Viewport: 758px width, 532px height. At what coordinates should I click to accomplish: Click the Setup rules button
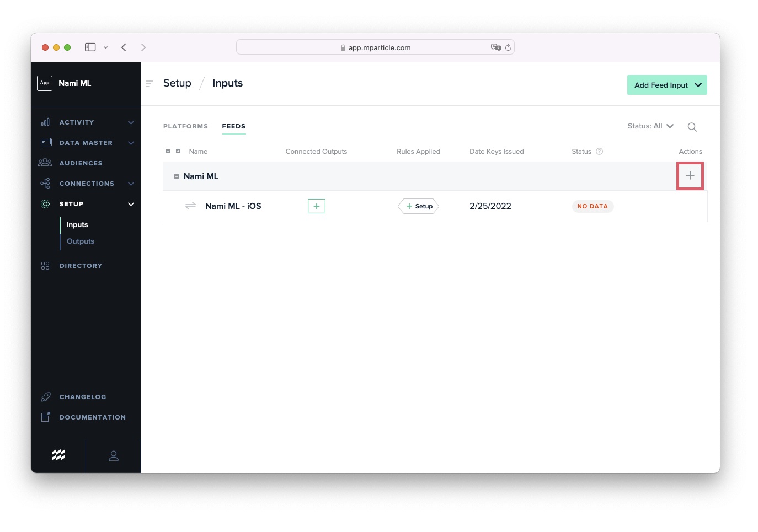click(419, 206)
